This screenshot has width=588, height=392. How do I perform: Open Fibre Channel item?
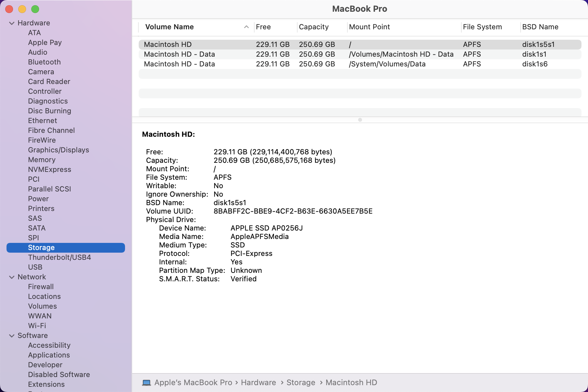[x=51, y=131]
